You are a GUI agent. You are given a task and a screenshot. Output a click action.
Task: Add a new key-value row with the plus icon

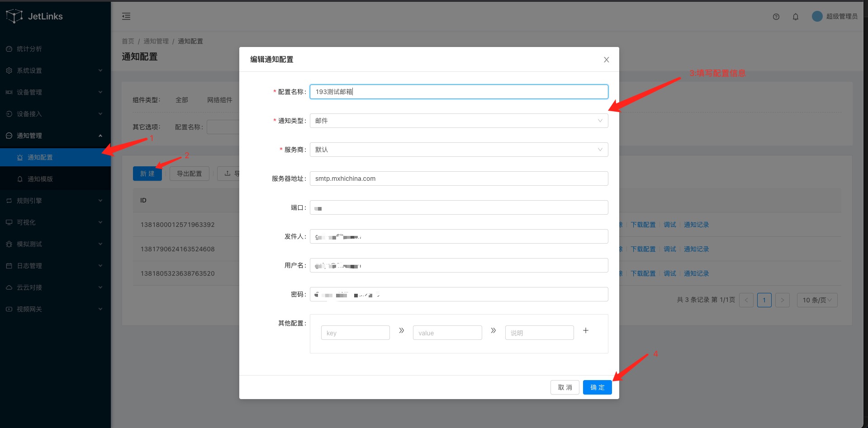click(x=585, y=330)
